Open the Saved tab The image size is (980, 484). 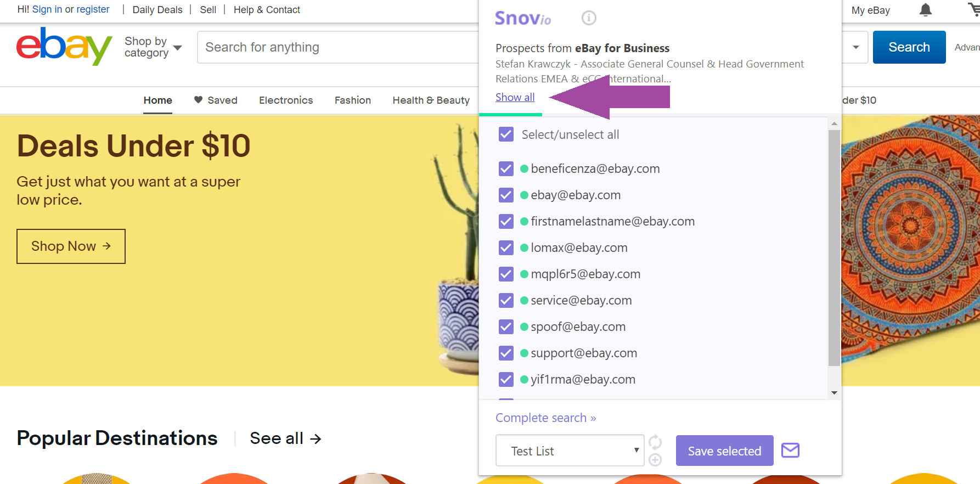click(x=216, y=100)
